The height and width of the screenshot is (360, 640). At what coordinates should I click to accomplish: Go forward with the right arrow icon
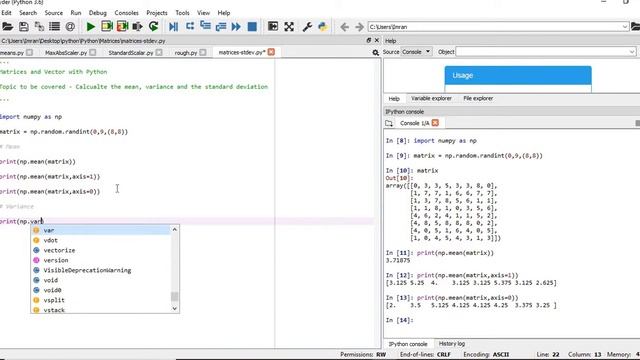click(x=359, y=27)
